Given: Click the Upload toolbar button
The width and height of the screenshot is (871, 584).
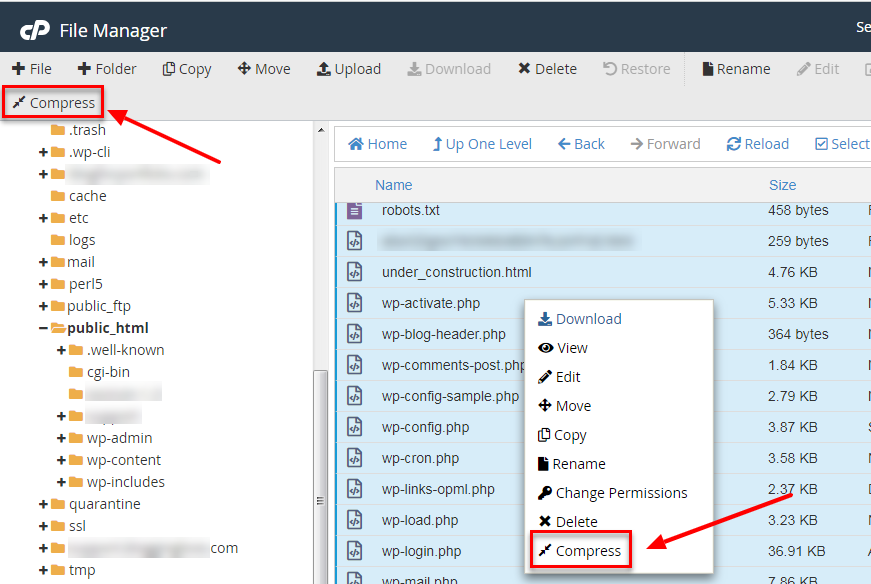Looking at the screenshot, I should pos(348,69).
